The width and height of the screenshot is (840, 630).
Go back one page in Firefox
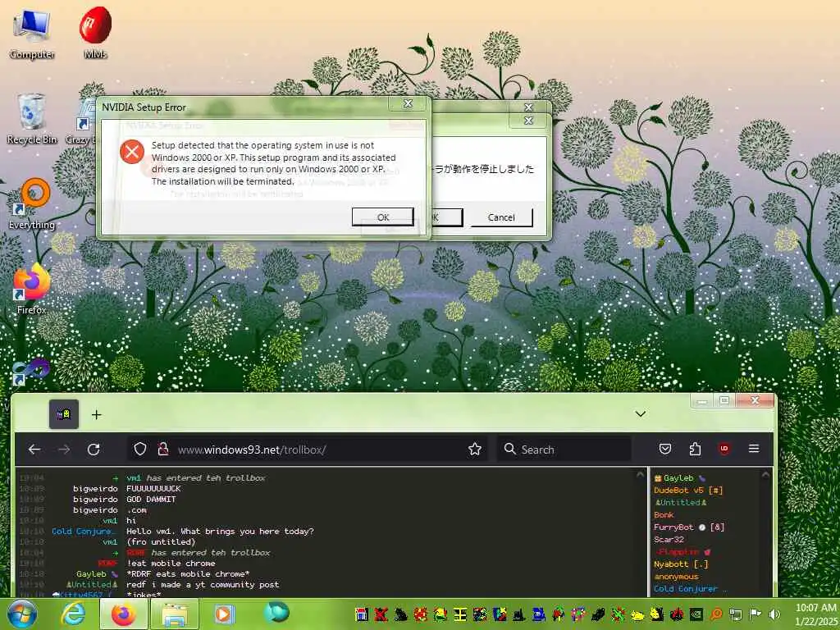point(34,449)
